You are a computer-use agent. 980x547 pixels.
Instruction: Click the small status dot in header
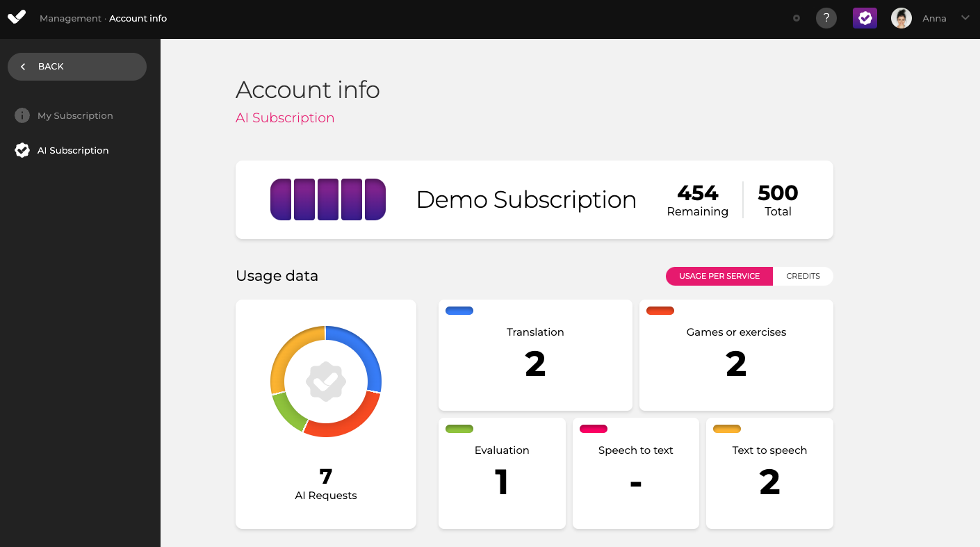click(797, 18)
